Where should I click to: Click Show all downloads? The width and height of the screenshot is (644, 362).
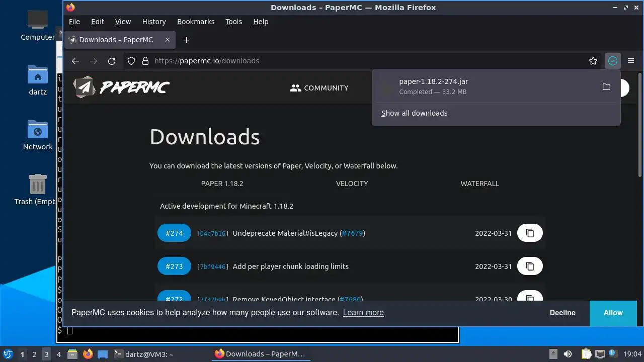coord(414,113)
